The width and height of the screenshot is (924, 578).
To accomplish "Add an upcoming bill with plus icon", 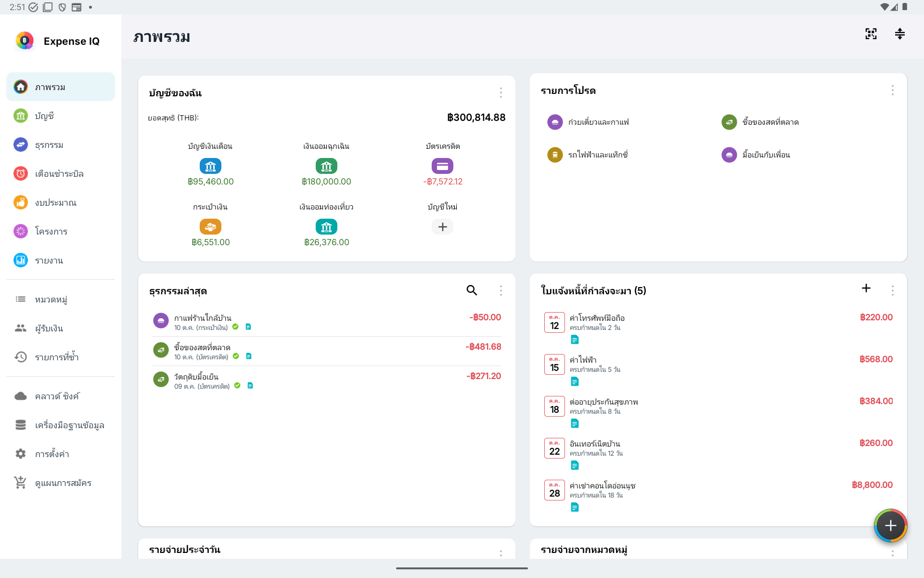I will click(x=866, y=288).
